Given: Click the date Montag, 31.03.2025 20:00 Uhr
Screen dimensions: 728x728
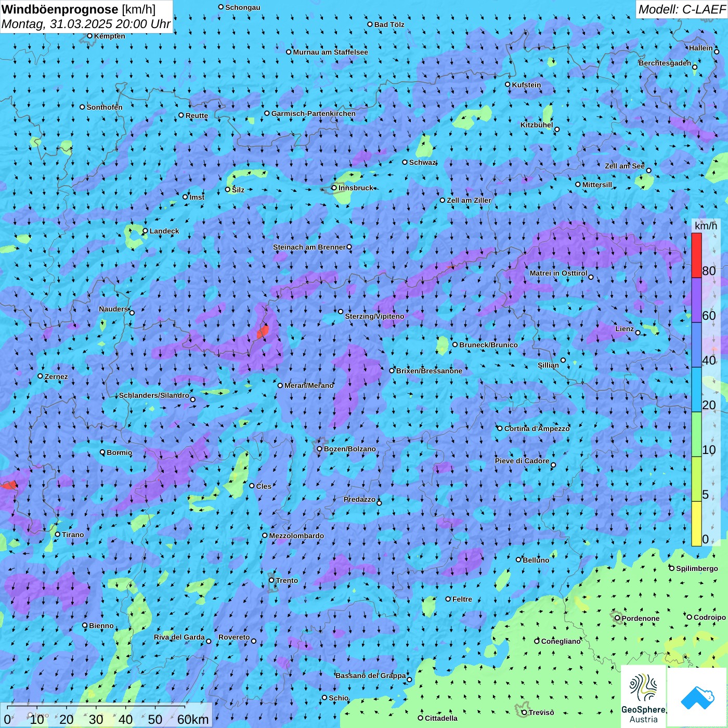Looking at the screenshot, I should [x=86, y=24].
